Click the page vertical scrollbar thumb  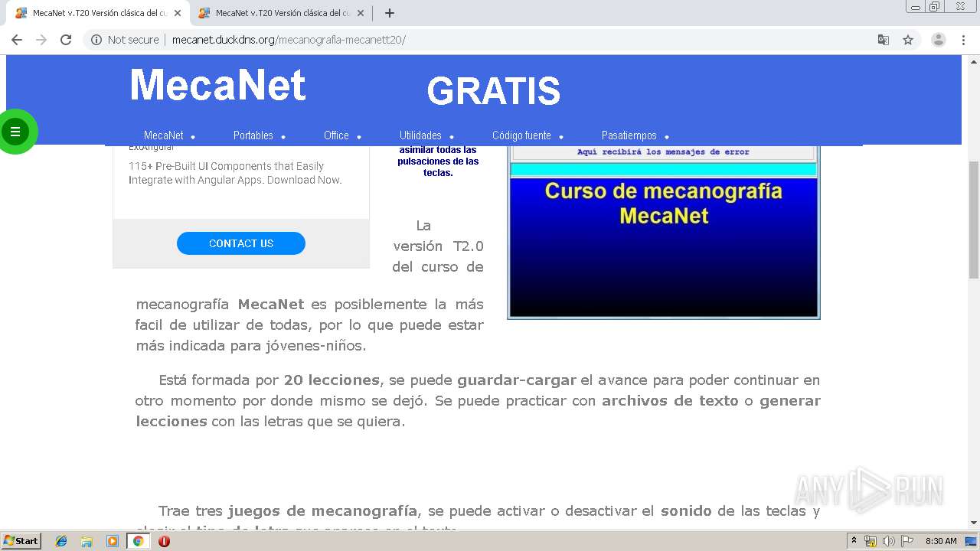pyautogui.click(x=974, y=220)
